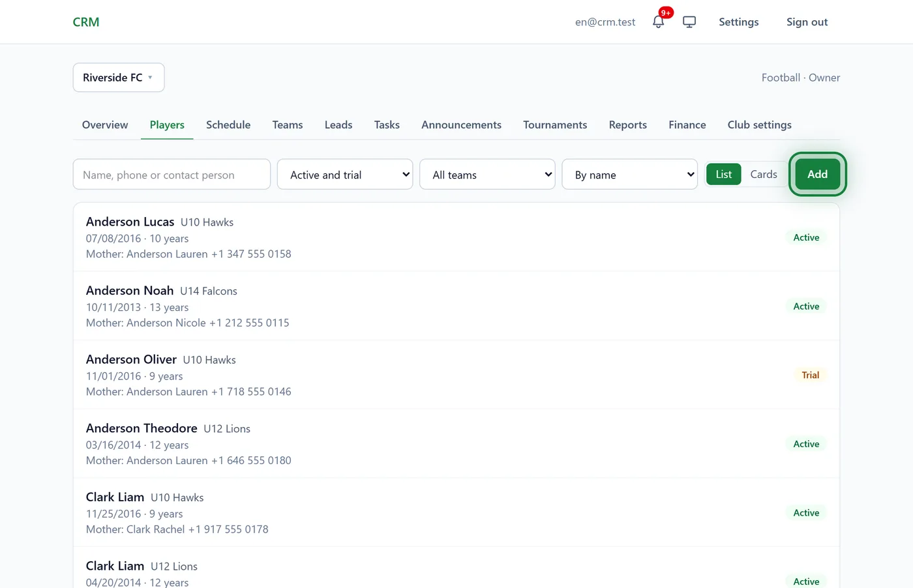
Task: Switch to List view
Action: tap(724, 174)
